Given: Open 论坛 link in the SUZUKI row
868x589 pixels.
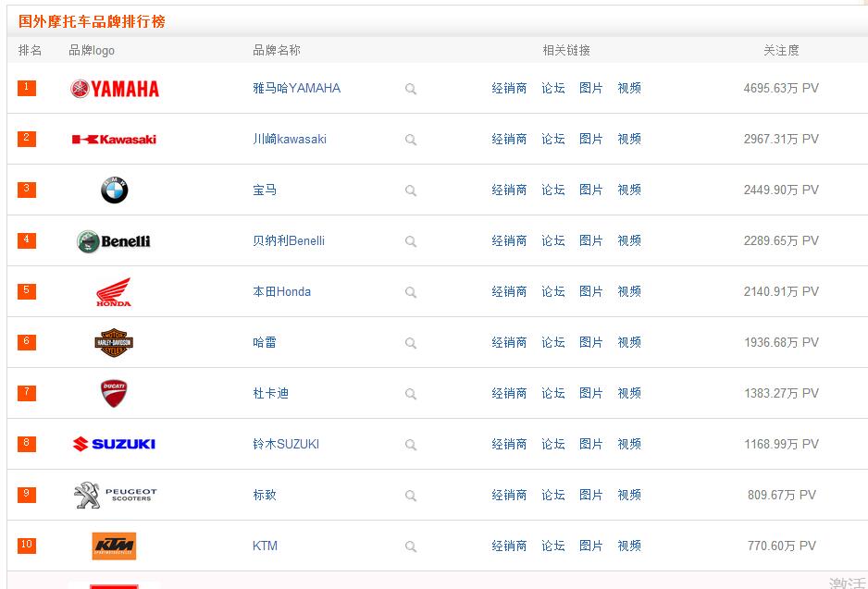Looking at the screenshot, I should pos(553,445).
